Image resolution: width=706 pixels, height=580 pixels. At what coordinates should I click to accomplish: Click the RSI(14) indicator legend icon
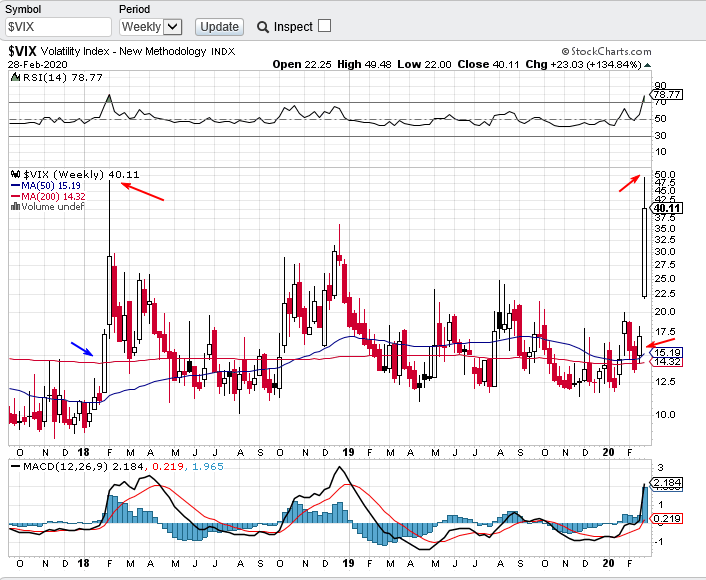pyautogui.click(x=16, y=77)
